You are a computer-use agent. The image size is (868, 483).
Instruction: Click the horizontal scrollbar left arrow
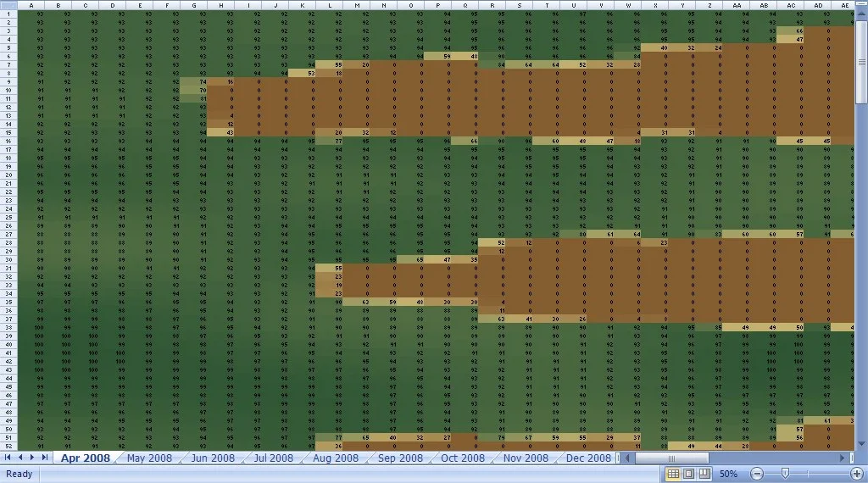click(627, 458)
